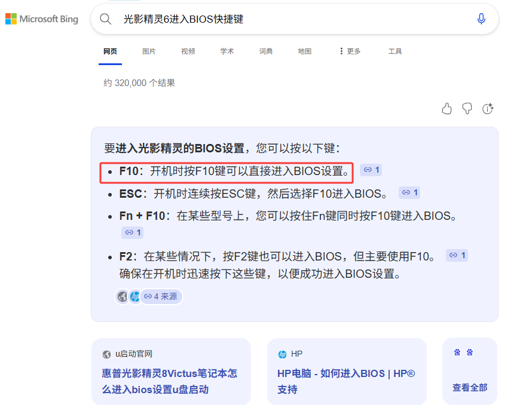Give the answer a thumbs up

coord(446,109)
